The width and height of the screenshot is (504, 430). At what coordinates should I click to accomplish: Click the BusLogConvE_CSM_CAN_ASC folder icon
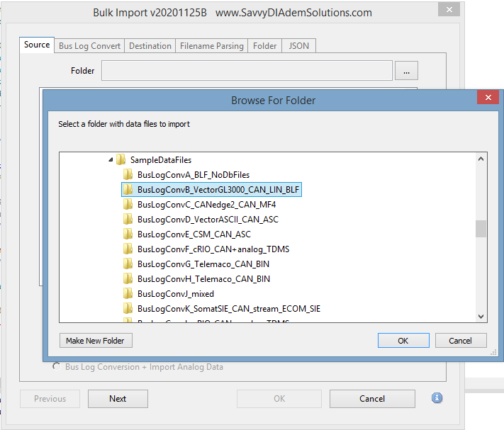(128, 234)
